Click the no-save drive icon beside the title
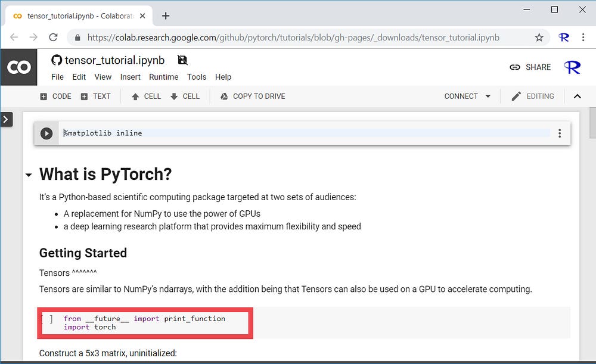This screenshot has width=596, height=364. 182,60
